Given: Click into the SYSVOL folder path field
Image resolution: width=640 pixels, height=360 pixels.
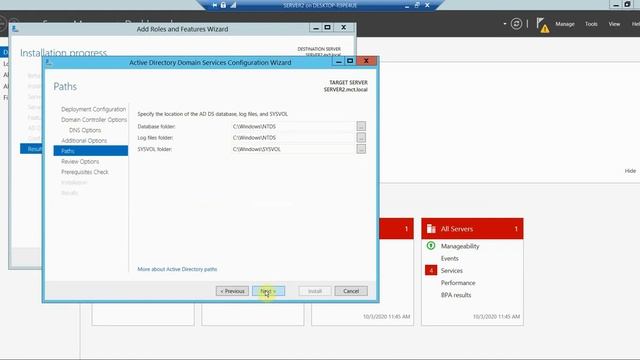Looking at the screenshot, I should [x=293, y=149].
